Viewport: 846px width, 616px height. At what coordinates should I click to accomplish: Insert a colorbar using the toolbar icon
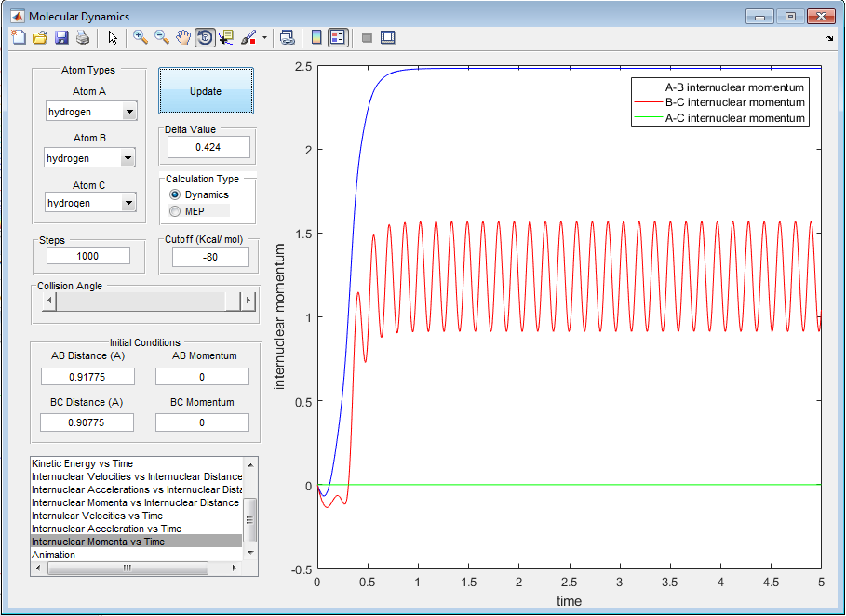(x=316, y=38)
